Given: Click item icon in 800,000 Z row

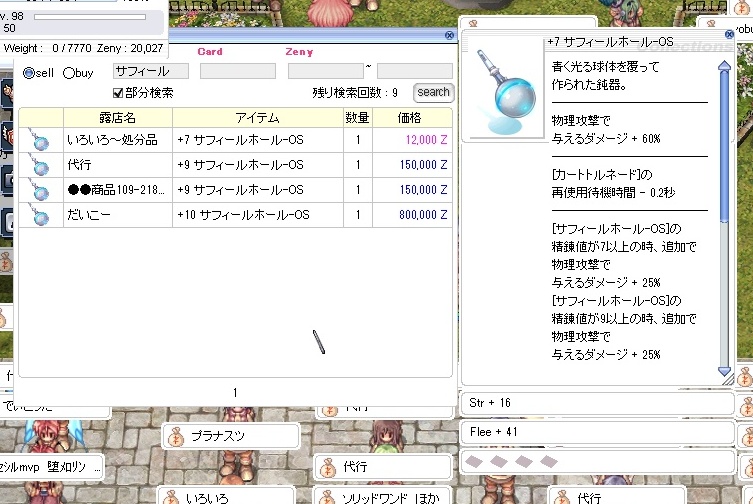Looking at the screenshot, I should click(38, 215).
